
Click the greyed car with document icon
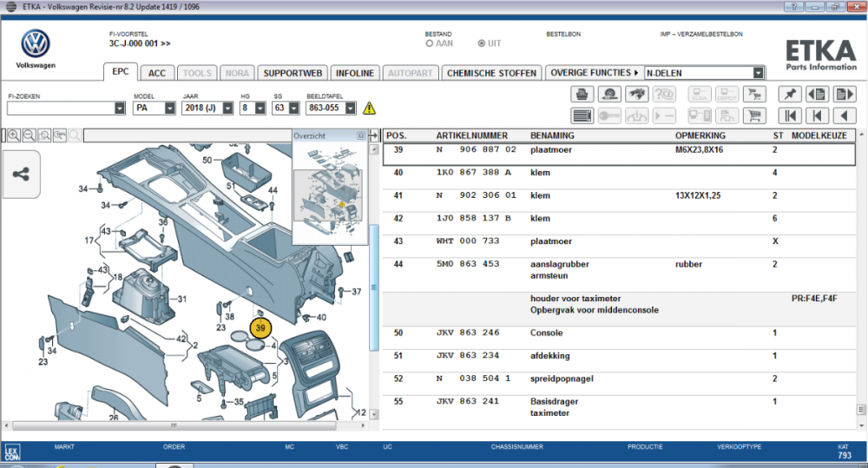click(727, 115)
